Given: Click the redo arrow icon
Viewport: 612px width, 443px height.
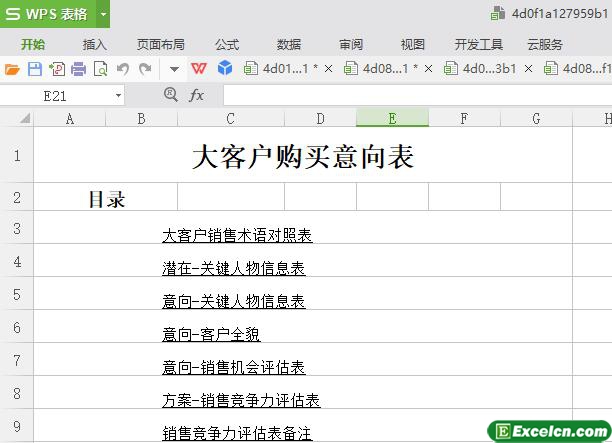Looking at the screenshot, I should [x=145, y=69].
